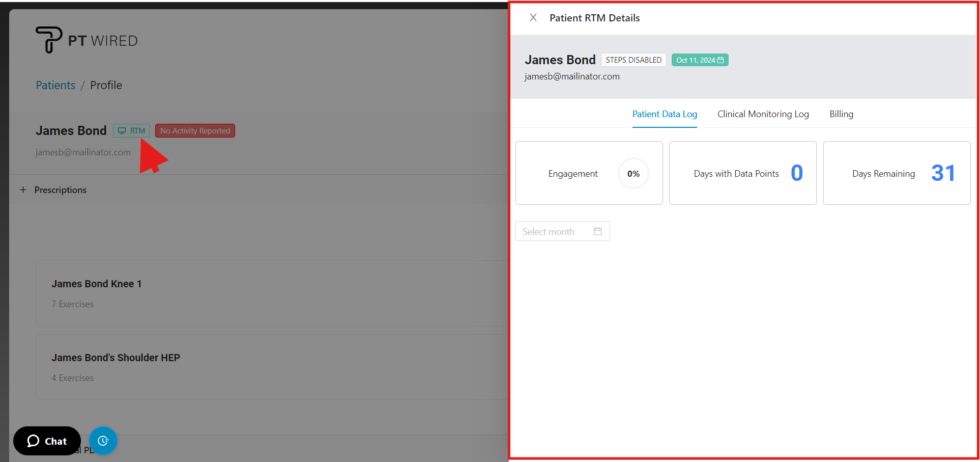The height and width of the screenshot is (462, 980).
Task: Switch to Clinical Monitoring Log tab
Action: coord(763,114)
